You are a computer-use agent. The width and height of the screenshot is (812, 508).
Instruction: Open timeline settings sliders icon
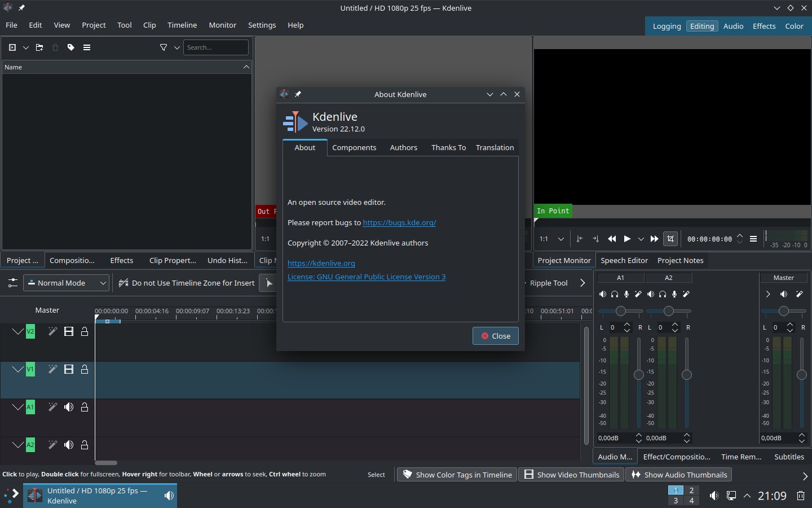(12, 283)
